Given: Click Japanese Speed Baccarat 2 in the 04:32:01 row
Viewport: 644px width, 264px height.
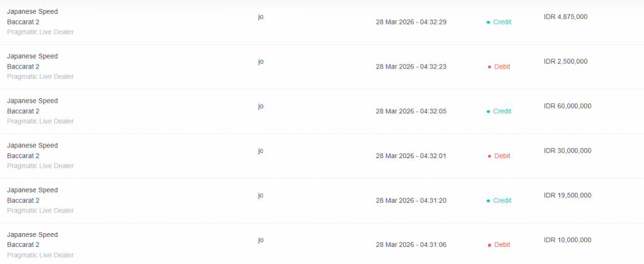Looking at the screenshot, I should click(x=32, y=151).
